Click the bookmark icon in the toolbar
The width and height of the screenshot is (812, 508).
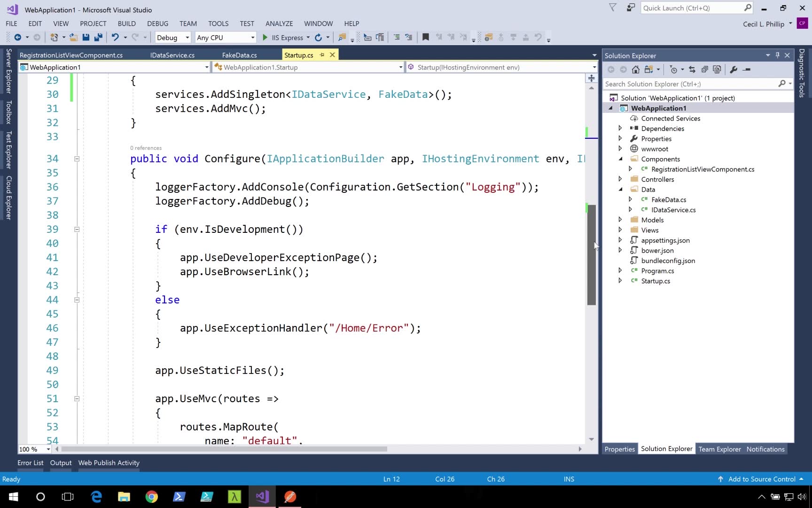(426, 37)
